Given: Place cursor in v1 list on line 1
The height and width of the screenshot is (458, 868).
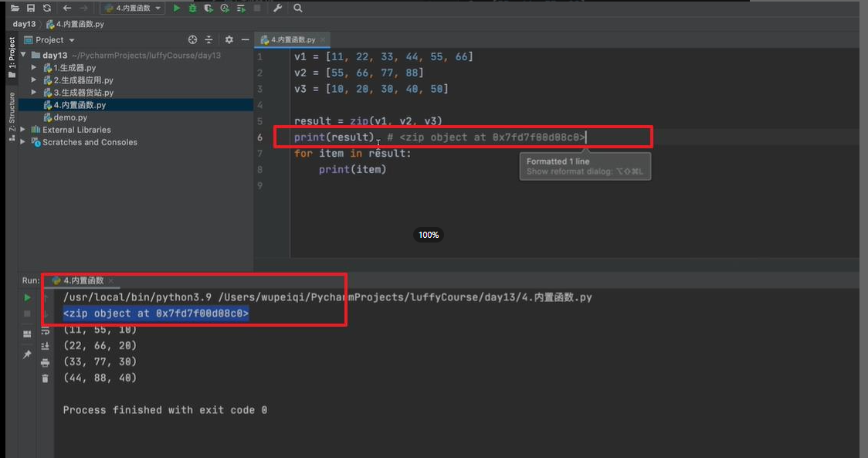Looking at the screenshot, I should coord(383,56).
